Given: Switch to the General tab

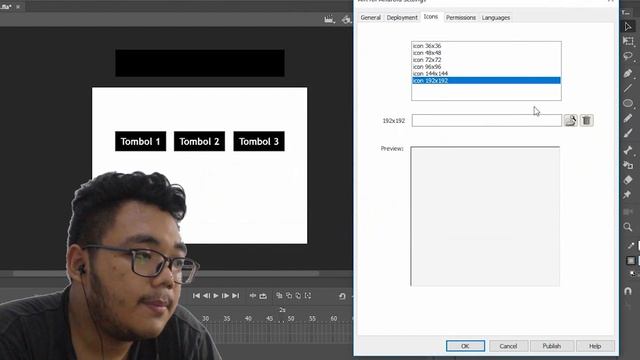Looking at the screenshot, I should (371, 18).
